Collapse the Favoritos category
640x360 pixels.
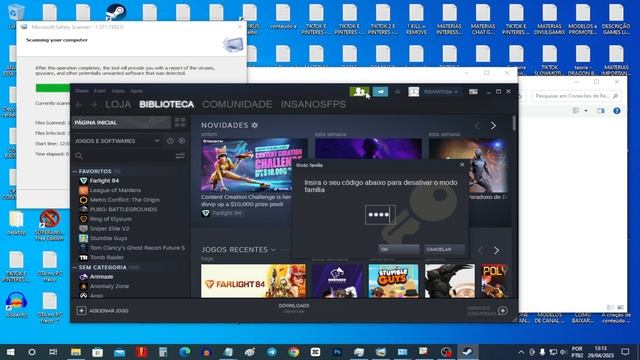coord(75,171)
